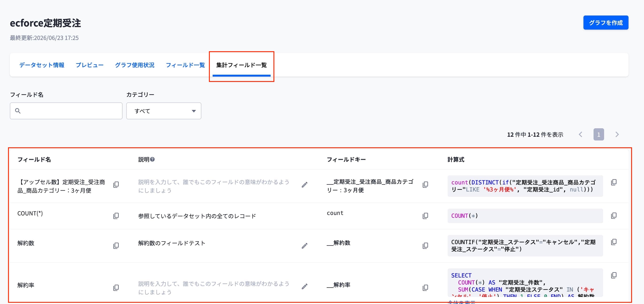Click 参照しているデータセット内の全てのレコード text
644x304 pixels.
197,216
